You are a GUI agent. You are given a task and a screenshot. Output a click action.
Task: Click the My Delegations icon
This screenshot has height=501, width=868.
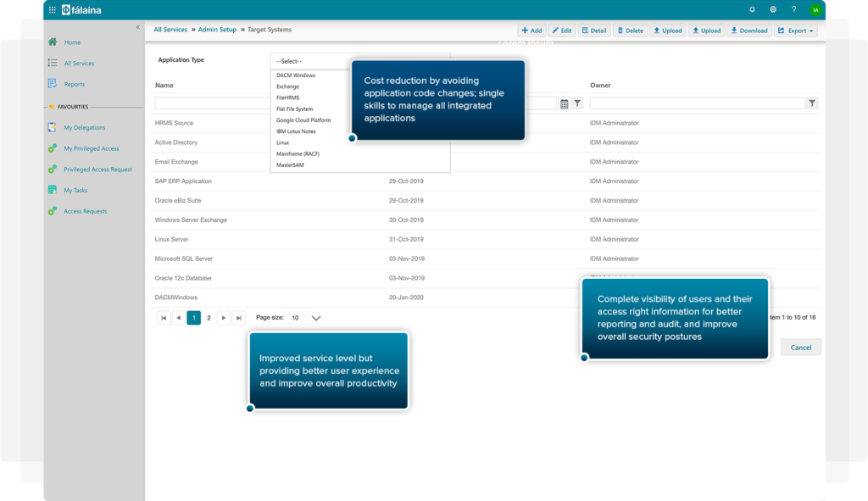pyautogui.click(x=53, y=127)
